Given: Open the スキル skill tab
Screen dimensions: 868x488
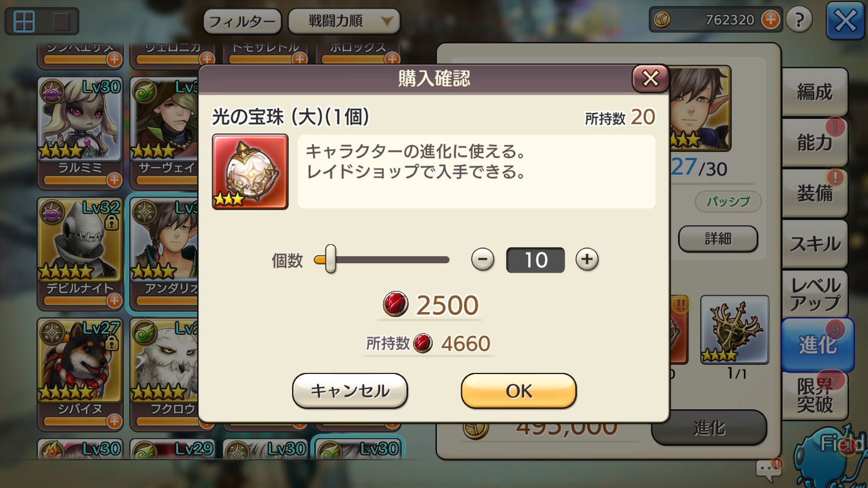Looking at the screenshot, I should [815, 244].
